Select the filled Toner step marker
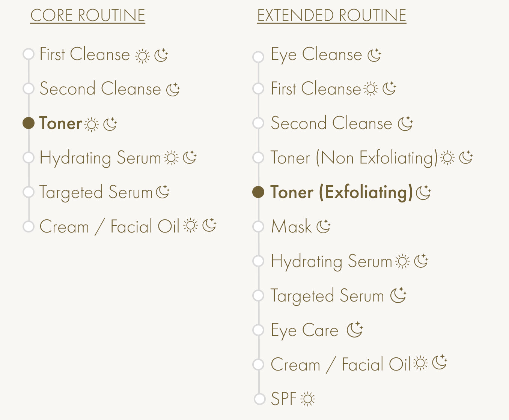The width and height of the screenshot is (509, 420). [x=29, y=123]
